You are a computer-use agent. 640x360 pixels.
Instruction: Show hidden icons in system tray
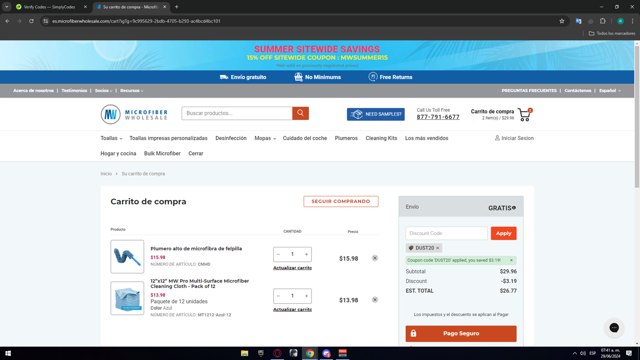[574, 353]
